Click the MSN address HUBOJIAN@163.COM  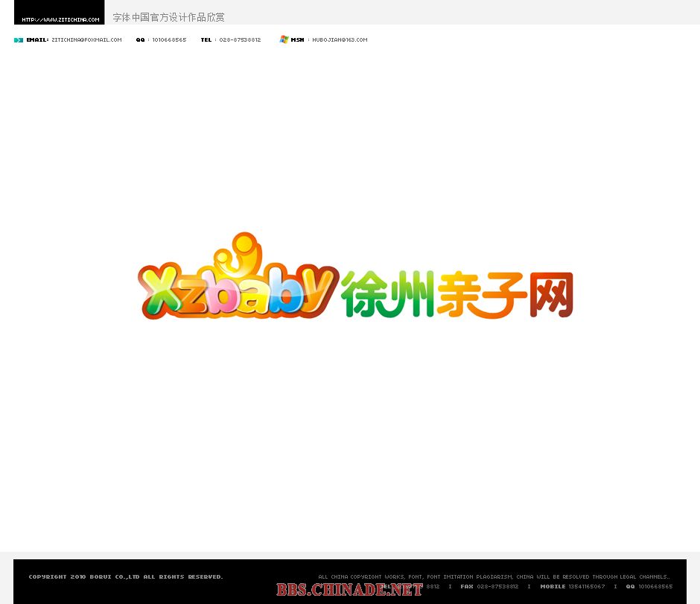click(x=340, y=39)
